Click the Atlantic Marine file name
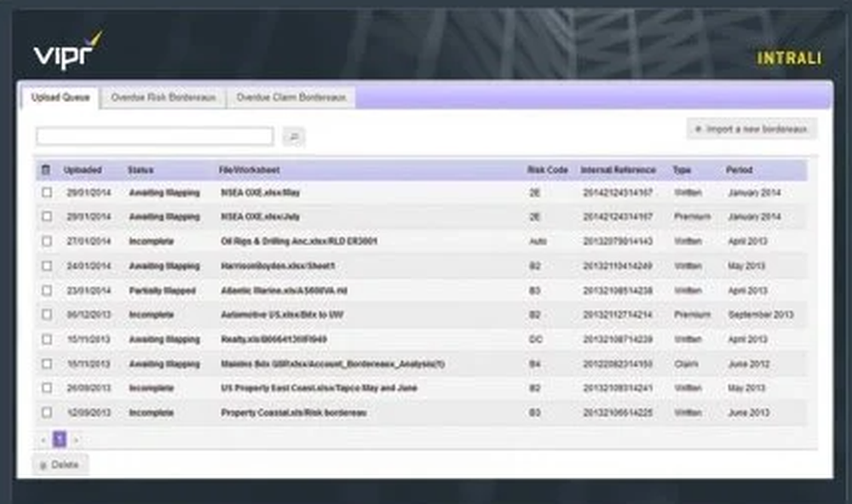Viewport: 852px width, 504px height. point(284,290)
